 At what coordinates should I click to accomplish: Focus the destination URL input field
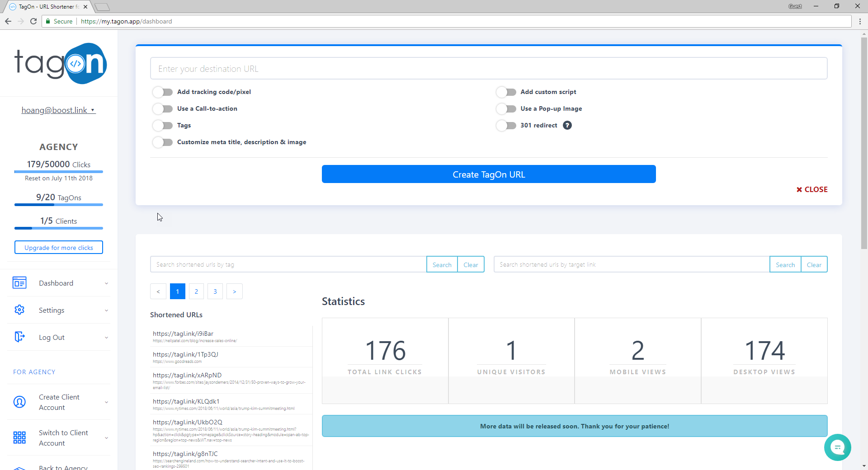(x=489, y=68)
